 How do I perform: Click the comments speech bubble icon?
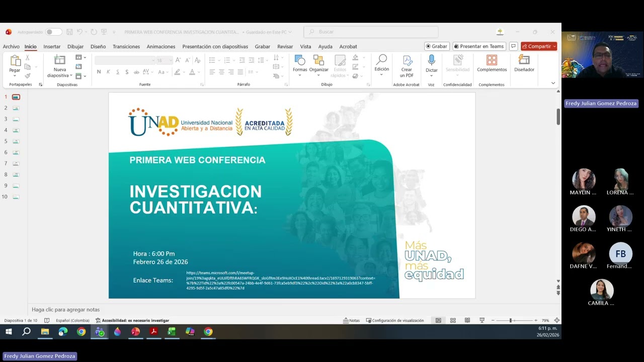pos(513,46)
